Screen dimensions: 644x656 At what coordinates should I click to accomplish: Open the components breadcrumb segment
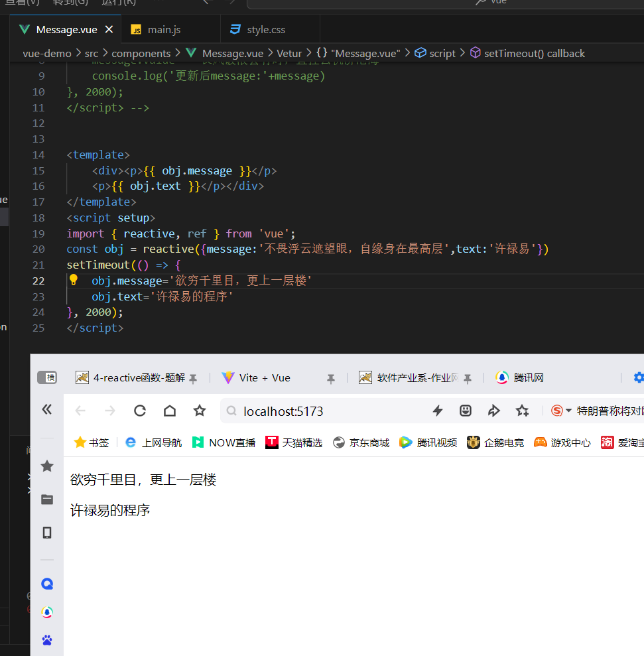pyautogui.click(x=141, y=54)
